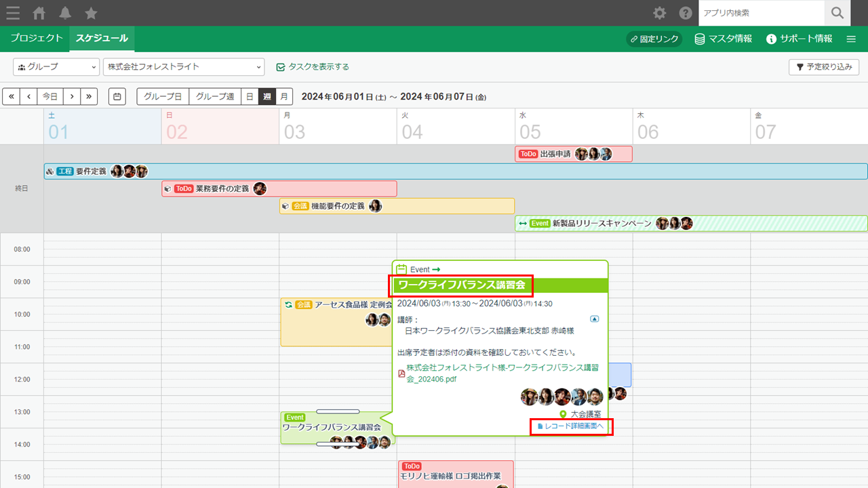The image size is (868, 488).
Task: Click the 固定リンク button
Action: 654,39
